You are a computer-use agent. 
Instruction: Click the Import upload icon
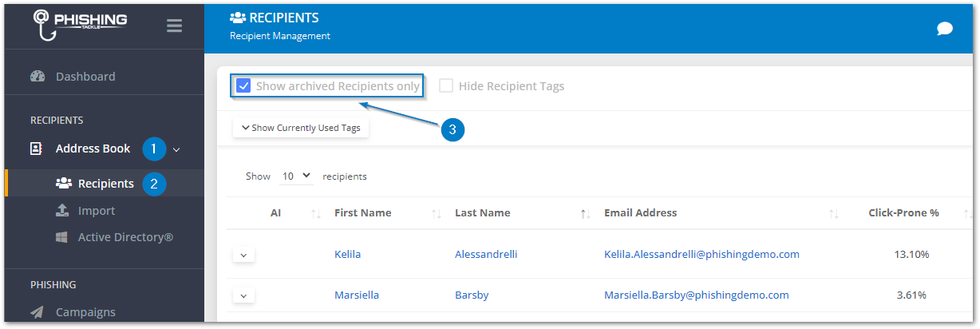pos(63,211)
